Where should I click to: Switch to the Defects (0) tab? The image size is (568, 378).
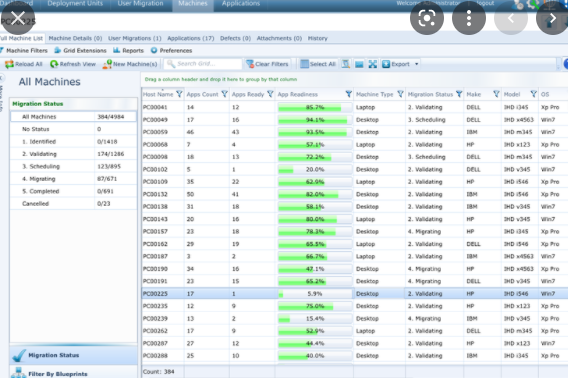pyautogui.click(x=235, y=38)
